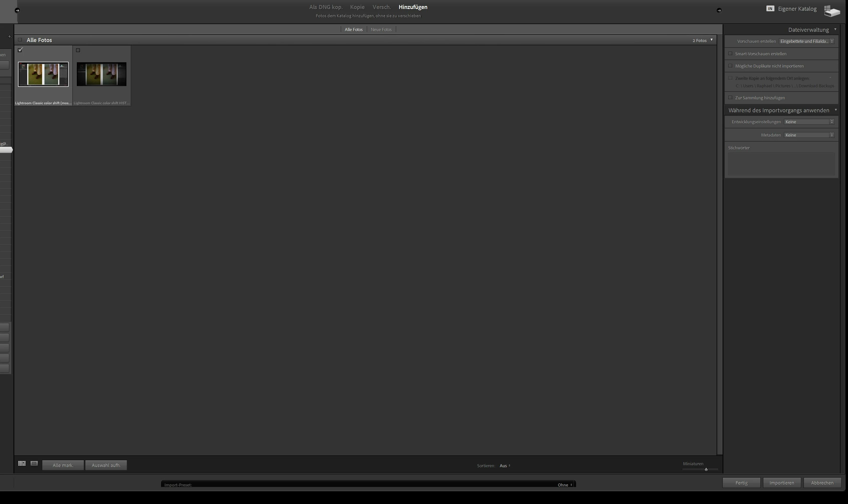848x504 pixels.
Task: Click the Stichwörter text field
Action: tap(781, 164)
